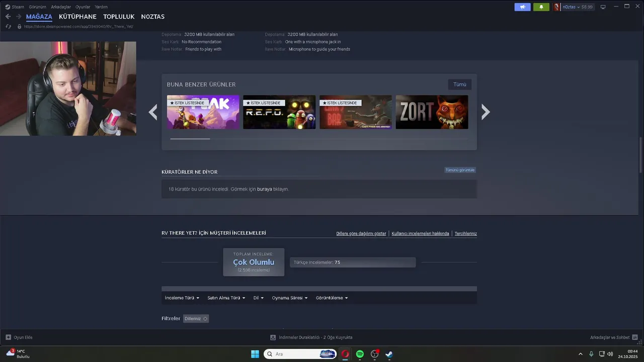Open Opera browser from the taskbar
Viewport: 644px width, 362px height.
coord(345,354)
